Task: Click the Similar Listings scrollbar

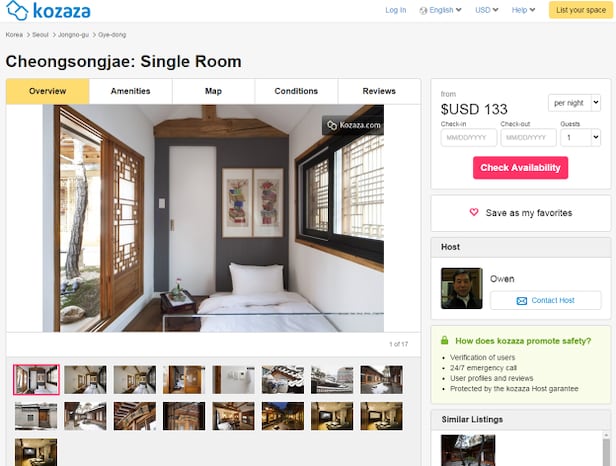Action: (x=607, y=449)
